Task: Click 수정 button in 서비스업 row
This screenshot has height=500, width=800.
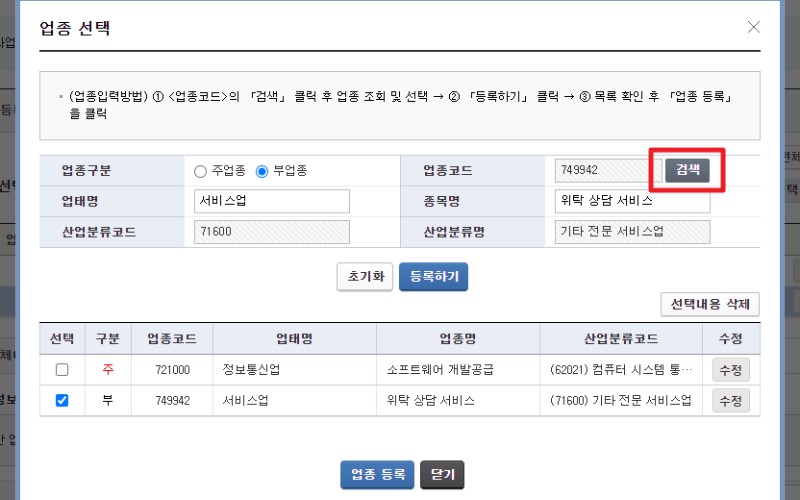Action: (x=731, y=401)
